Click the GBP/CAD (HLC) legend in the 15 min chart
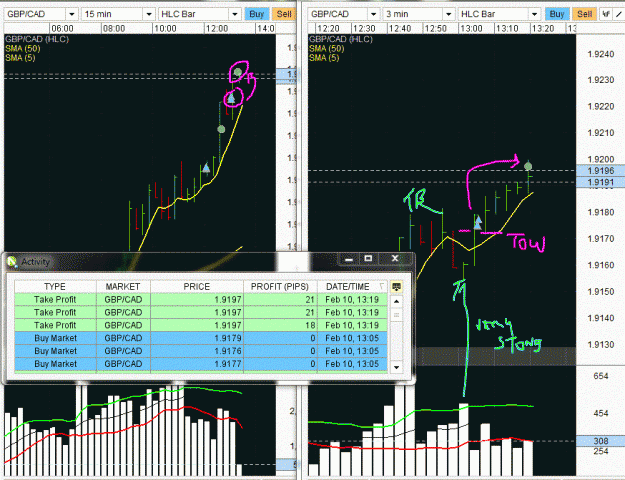 (37, 39)
